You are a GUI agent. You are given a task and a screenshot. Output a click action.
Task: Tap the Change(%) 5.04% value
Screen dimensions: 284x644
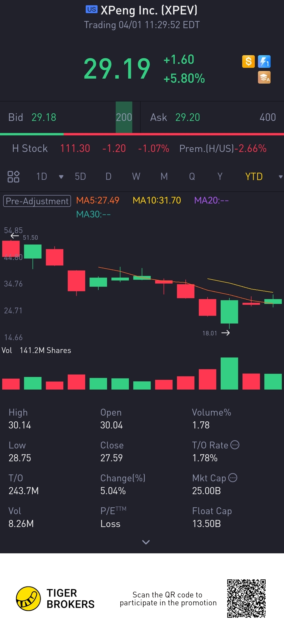pos(113,491)
